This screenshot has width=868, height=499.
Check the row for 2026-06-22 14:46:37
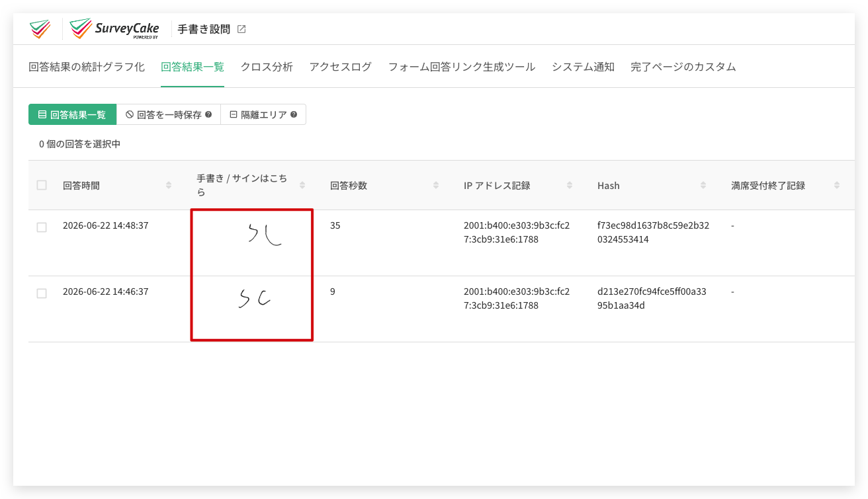point(42,293)
